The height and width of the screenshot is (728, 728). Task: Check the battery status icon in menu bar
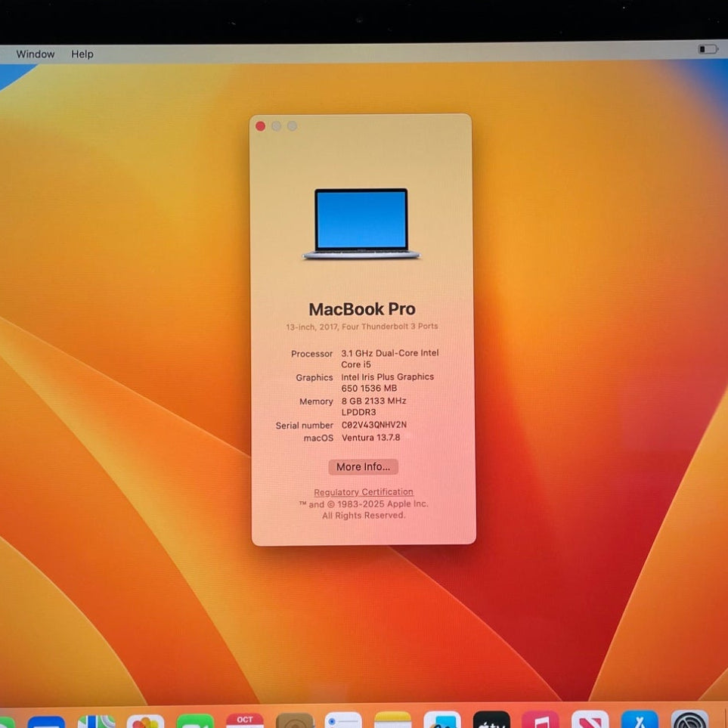[x=708, y=49]
